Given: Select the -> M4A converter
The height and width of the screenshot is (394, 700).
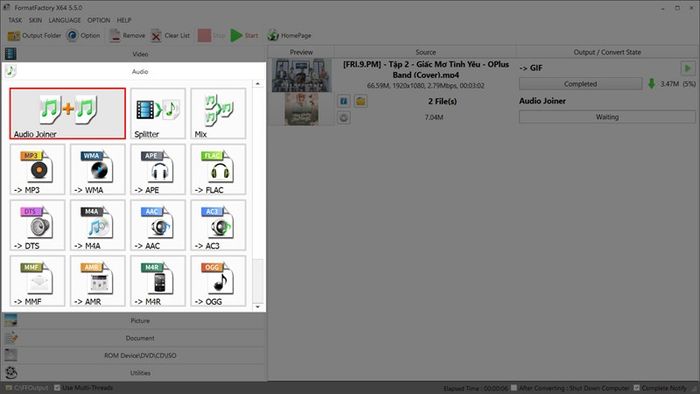Looking at the screenshot, I should 98,225.
